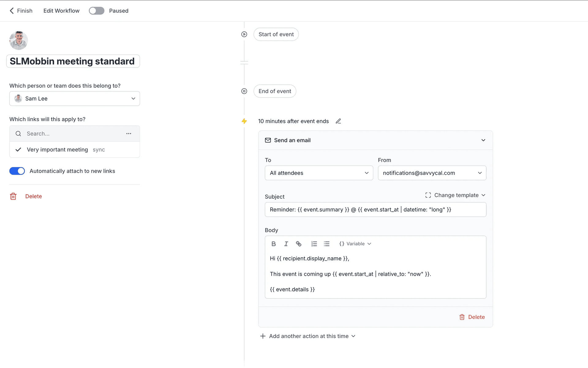Click the Italic formatting icon
Viewport: 588px width, 368px height.
pyautogui.click(x=286, y=244)
